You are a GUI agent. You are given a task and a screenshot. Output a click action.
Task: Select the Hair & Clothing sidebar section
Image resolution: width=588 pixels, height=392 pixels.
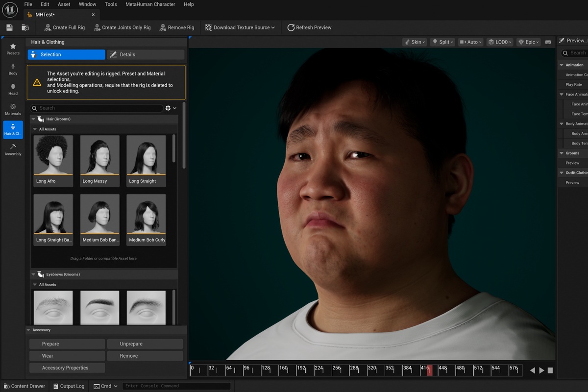(13, 129)
